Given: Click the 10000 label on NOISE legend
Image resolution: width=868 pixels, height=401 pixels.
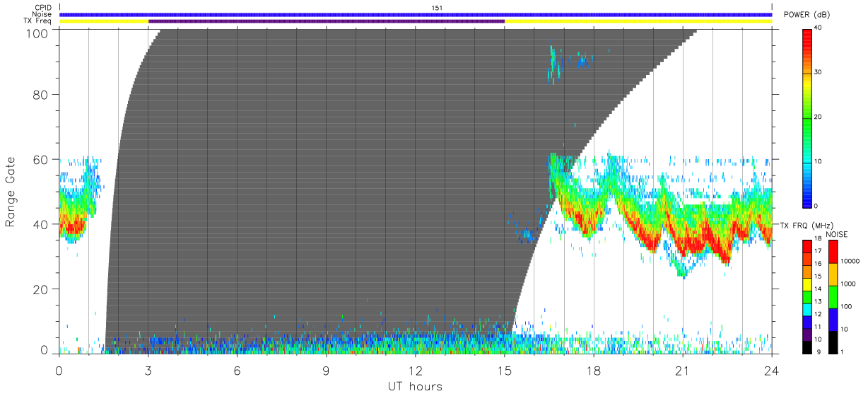Looking at the screenshot, I should [x=848, y=262].
